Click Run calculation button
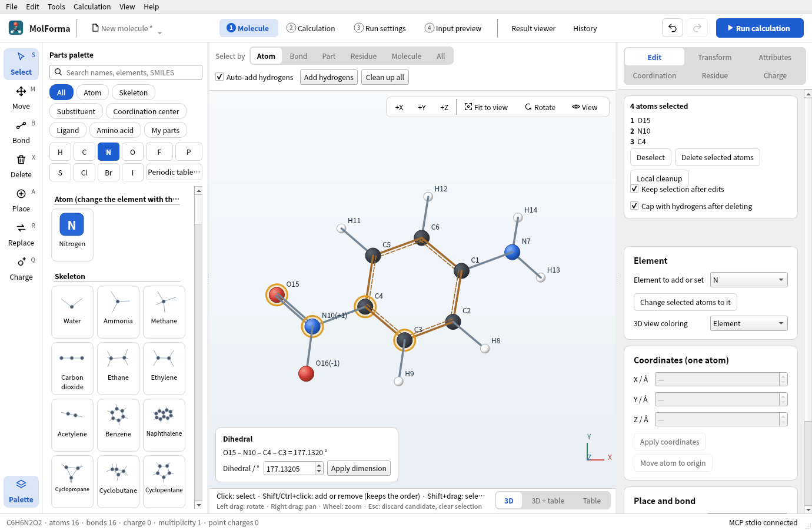Viewport: 812px width, 530px height. pyautogui.click(x=760, y=28)
